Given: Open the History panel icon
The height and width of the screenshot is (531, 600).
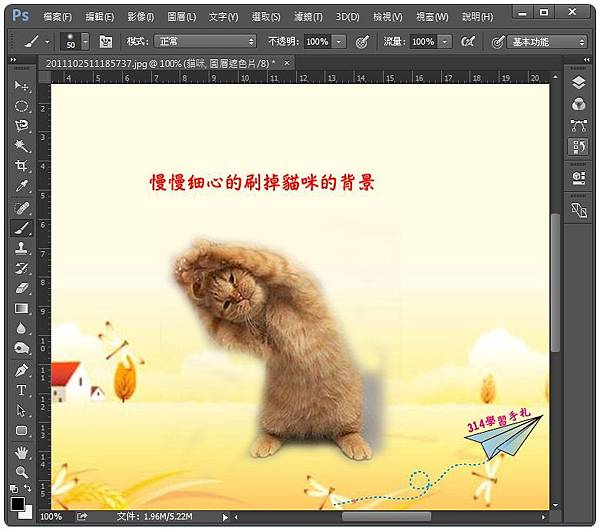Looking at the screenshot, I should (x=579, y=147).
